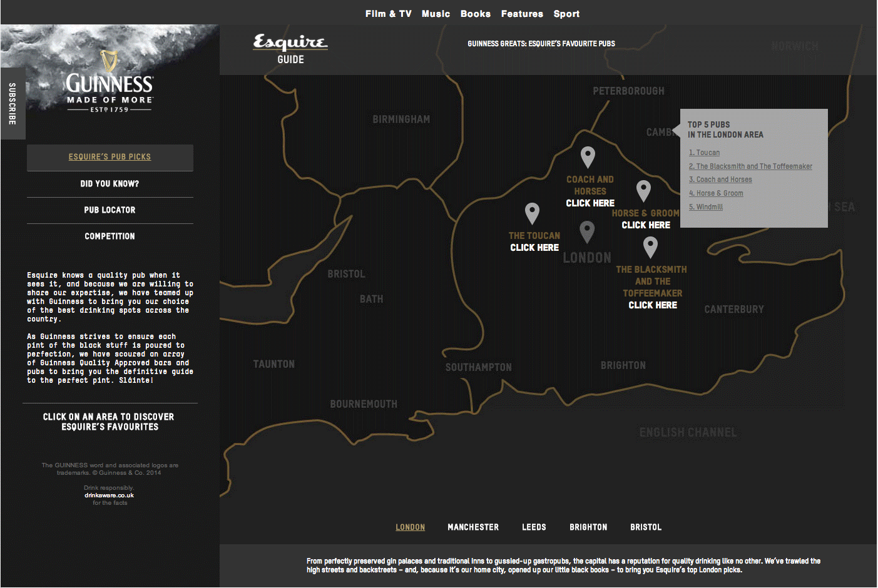Screen dimensions: 878x588
Task: Click Here under Blacksmith and the Toffeemaker
Action: 653,305
